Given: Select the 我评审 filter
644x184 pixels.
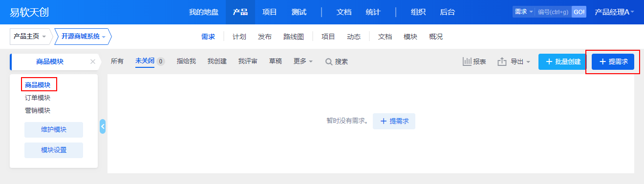Looking at the screenshot, I should tap(248, 61).
